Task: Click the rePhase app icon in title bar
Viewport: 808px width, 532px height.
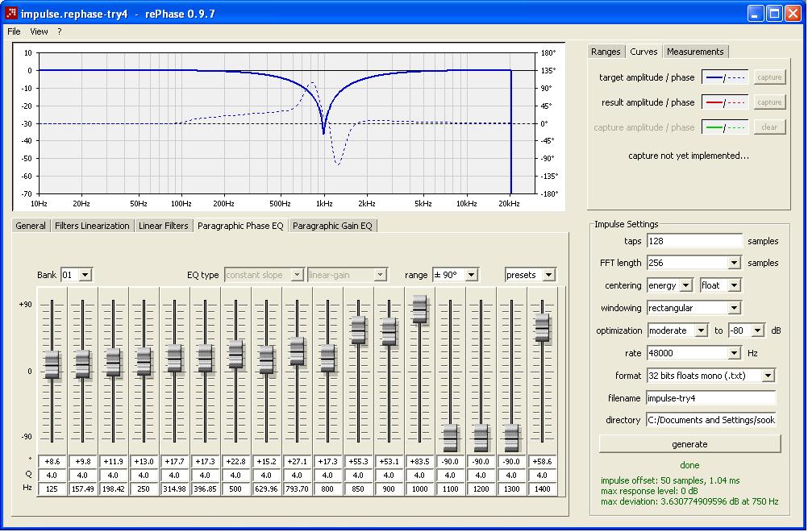Action: pyautogui.click(x=11, y=14)
